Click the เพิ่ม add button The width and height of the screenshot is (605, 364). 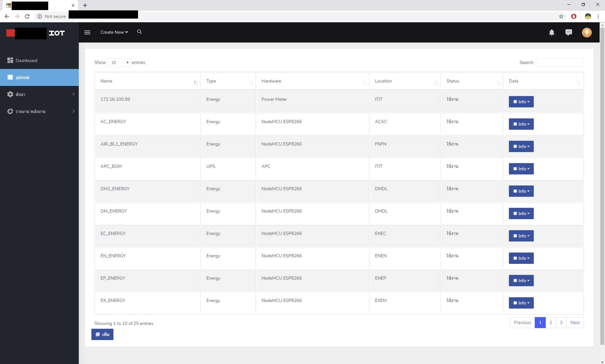[102, 334]
